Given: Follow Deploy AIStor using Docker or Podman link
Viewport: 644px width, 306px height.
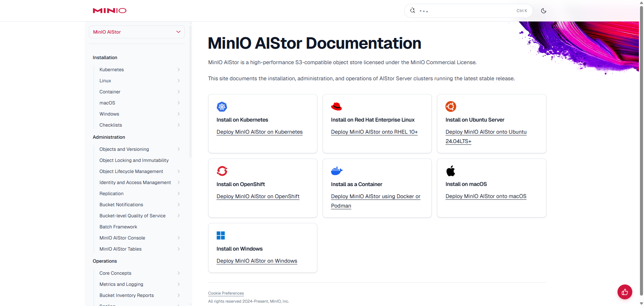Looking at the screenshot, I should tap(376, 201).
